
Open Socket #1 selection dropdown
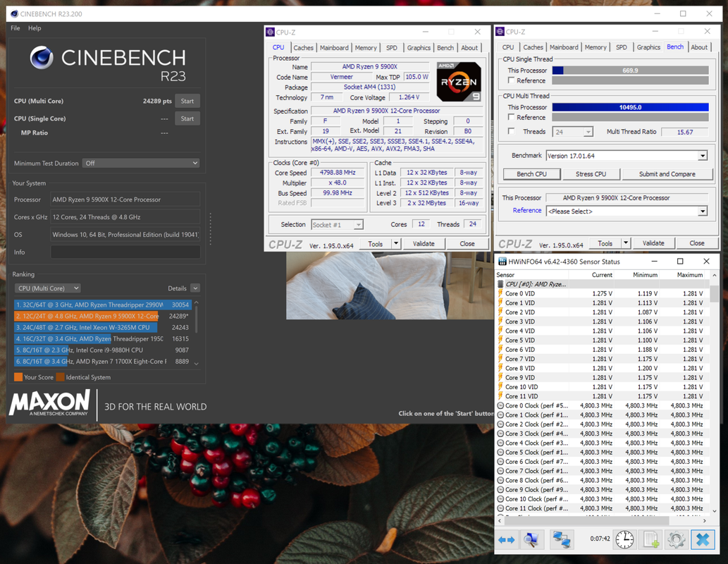tap(337, 225)
